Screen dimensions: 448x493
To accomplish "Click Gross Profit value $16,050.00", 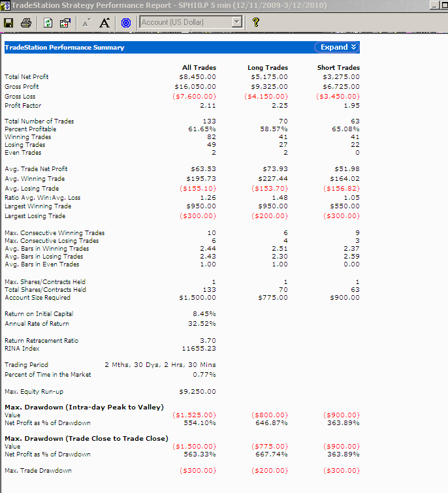I will 195,86.
